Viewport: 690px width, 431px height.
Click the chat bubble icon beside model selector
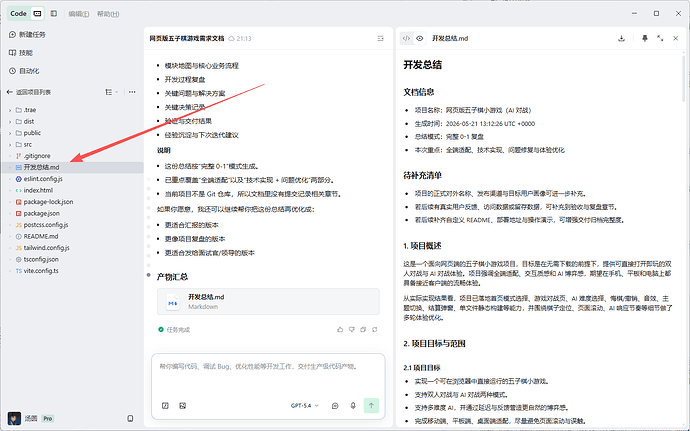pos(335,405)
